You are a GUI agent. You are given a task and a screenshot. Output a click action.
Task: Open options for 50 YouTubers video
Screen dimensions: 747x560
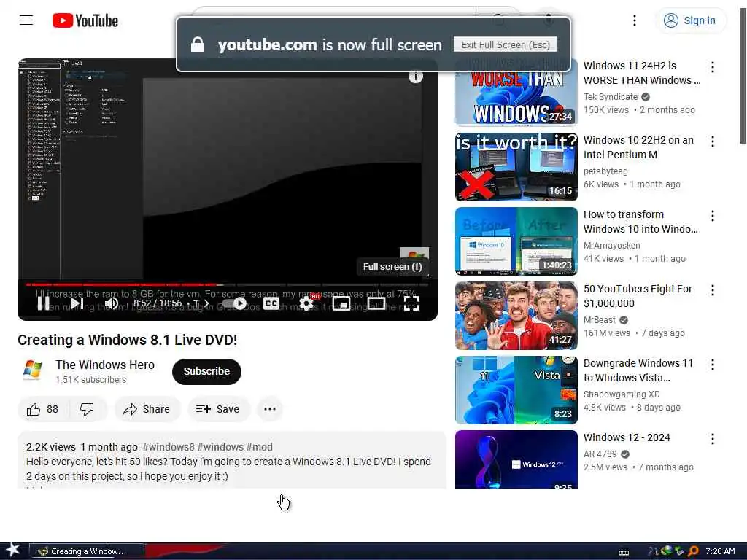pyautogui.click(x=712, y=290)
